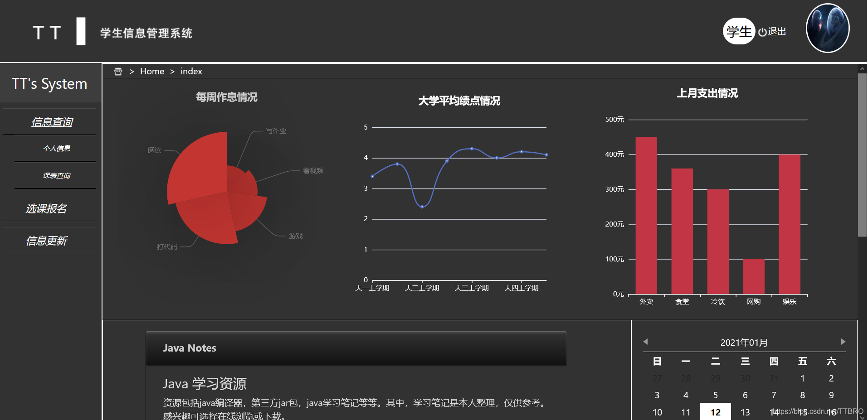
Task: Select date 10 in calendar
Action: (x=657, y=412)
